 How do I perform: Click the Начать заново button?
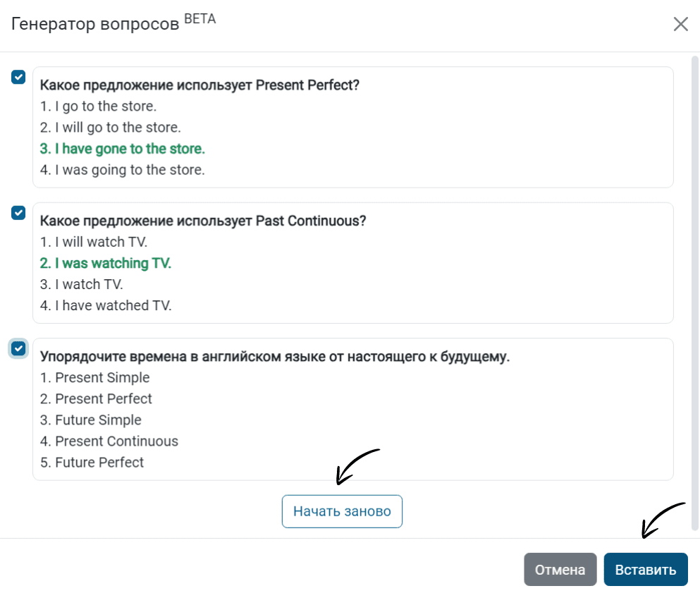coord(342,511)
